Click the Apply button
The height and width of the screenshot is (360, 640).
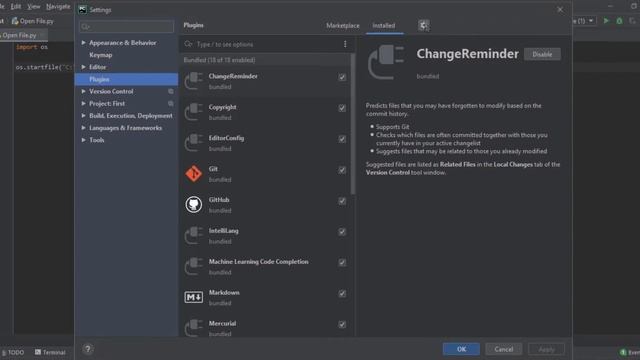546,349
